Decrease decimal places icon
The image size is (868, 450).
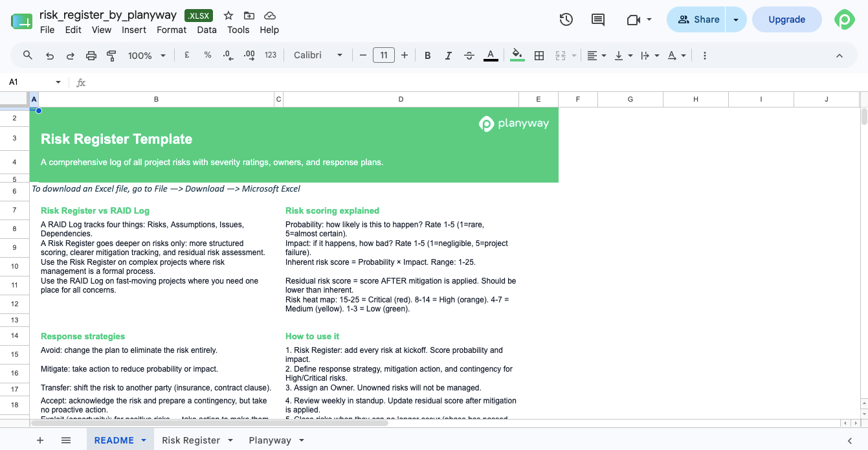(228, 56)
